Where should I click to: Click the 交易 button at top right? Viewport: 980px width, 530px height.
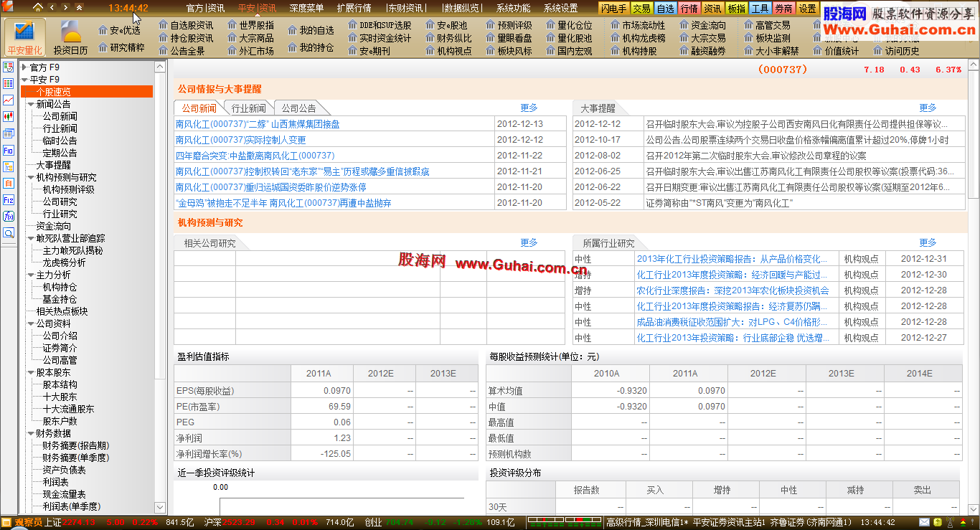point(641,9)
